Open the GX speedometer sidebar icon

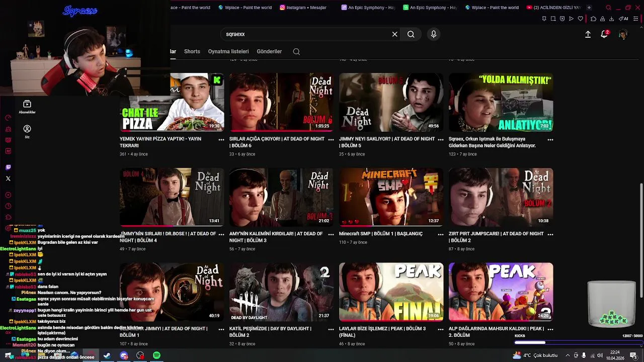(x=8, y=118)
